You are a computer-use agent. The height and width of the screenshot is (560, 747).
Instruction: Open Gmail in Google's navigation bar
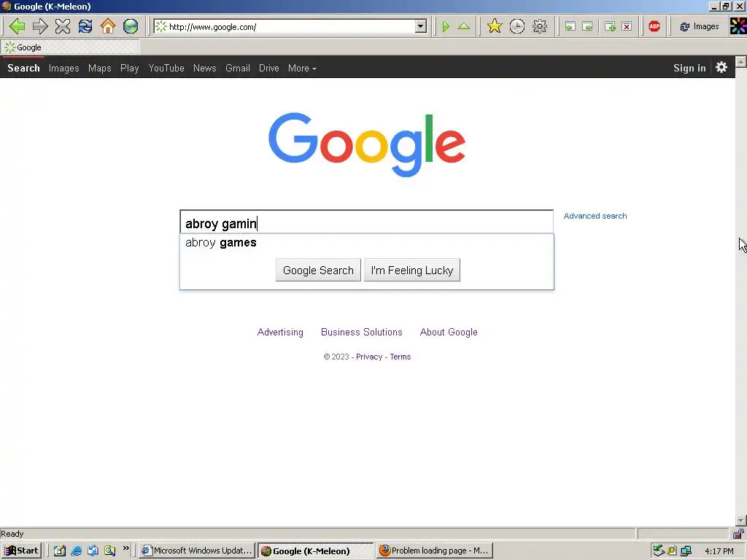coord(238,68)
